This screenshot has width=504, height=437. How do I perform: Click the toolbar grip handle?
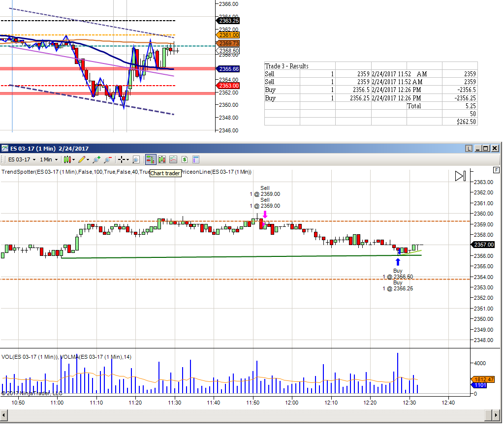click(1, 160)
